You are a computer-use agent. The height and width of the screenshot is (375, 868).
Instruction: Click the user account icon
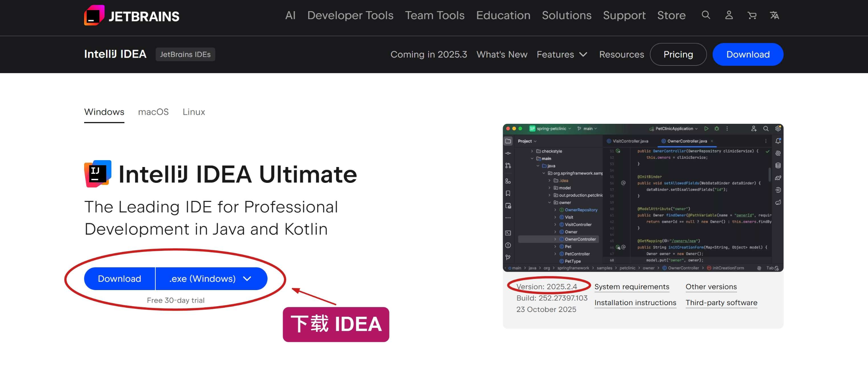(x=729, y=15)
